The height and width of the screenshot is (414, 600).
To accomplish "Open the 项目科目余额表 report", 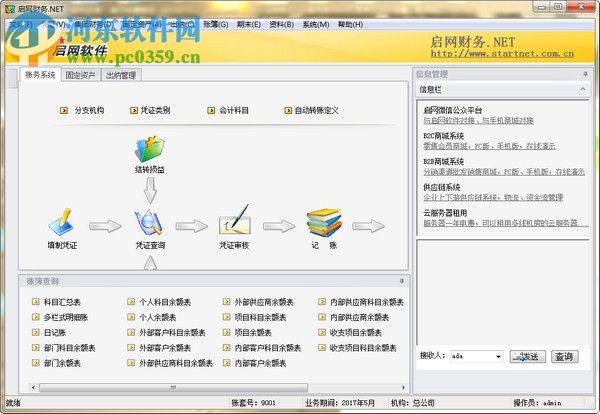I will (x=255, y=317).
